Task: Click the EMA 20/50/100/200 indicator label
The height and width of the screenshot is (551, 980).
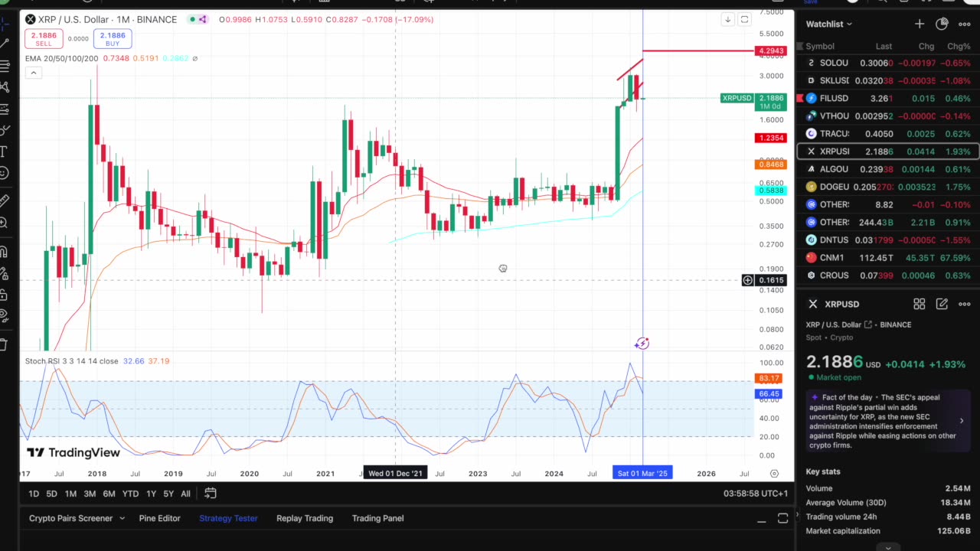Action: 61,58
